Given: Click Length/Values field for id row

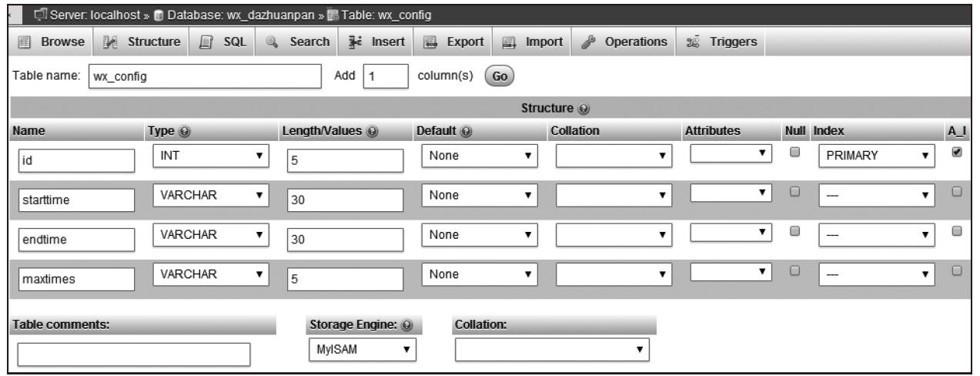Looking at the screenshot, I should (344, 159).
